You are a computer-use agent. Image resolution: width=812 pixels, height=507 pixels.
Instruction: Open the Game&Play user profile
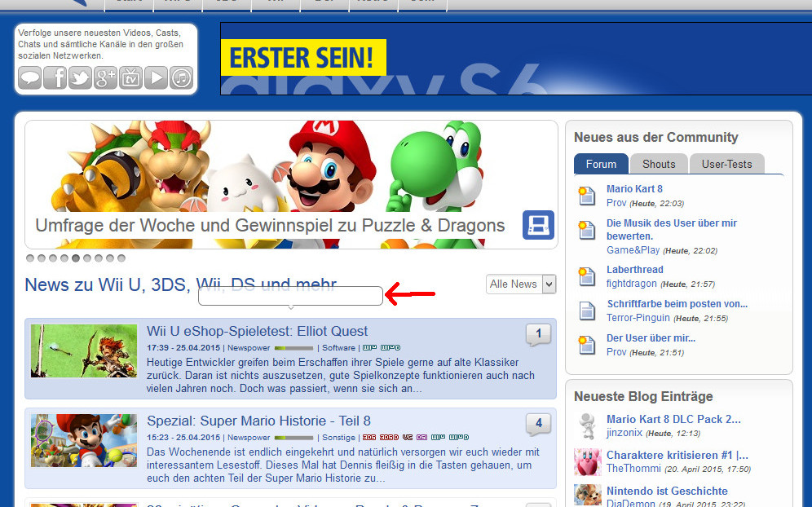633,250
